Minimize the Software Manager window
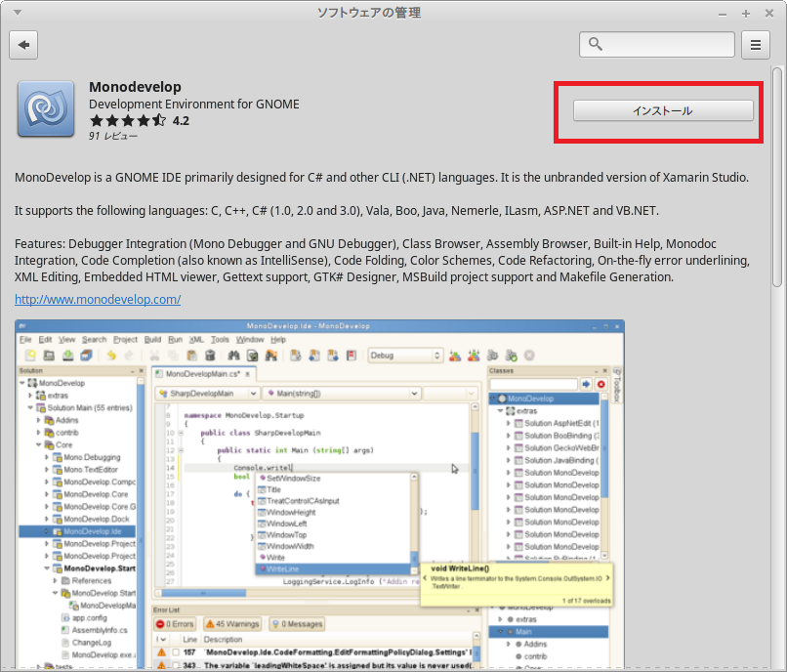 click(723, 14)
